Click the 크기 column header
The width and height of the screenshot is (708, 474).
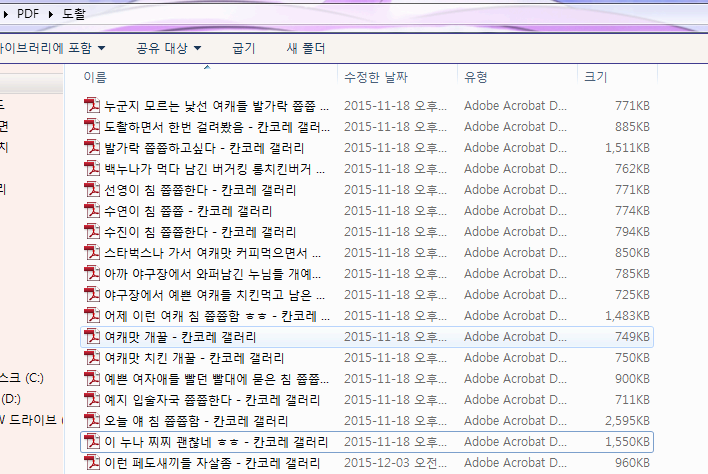(595, 77)
